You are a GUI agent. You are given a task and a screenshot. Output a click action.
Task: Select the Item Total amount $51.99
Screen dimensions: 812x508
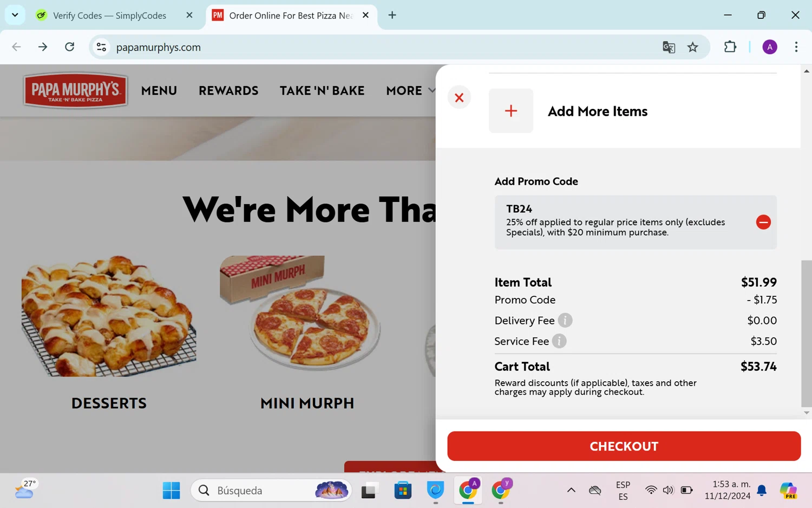click(758, 282)
